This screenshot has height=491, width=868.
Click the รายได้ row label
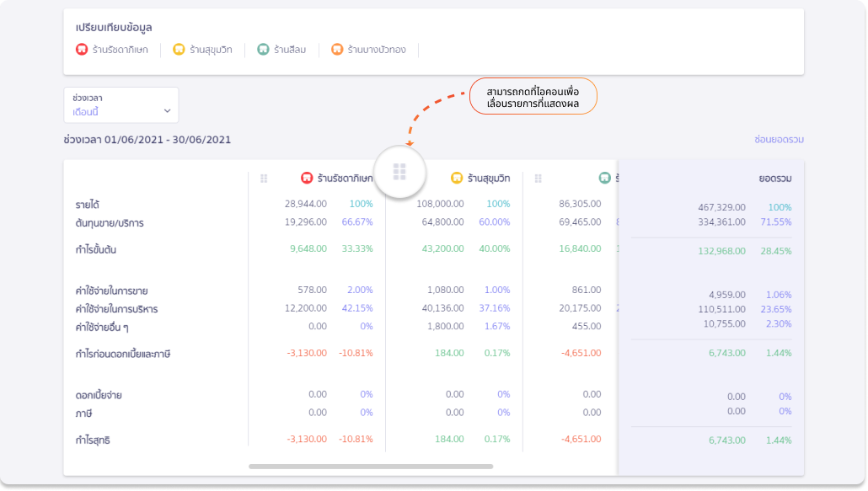(x=88, y=205)
